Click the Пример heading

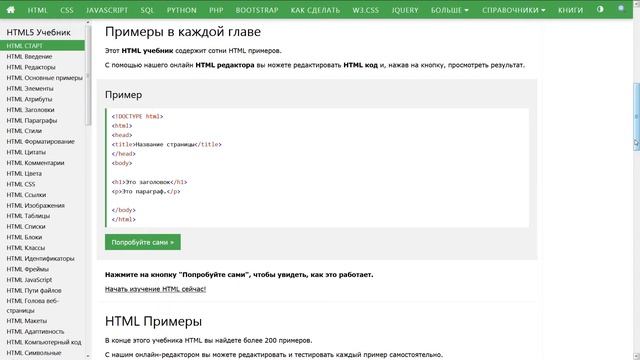click(123, 95)
